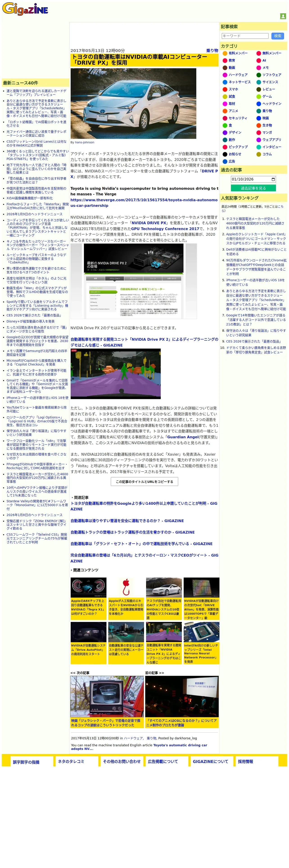The image size is (289, 868).
Task: Open ranking update notice link こちら
Action: 252,209
